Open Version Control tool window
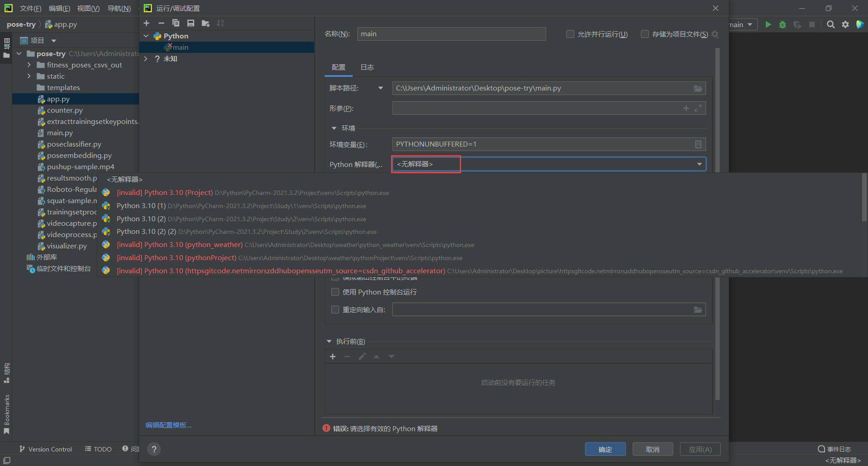 click(46, 449)
